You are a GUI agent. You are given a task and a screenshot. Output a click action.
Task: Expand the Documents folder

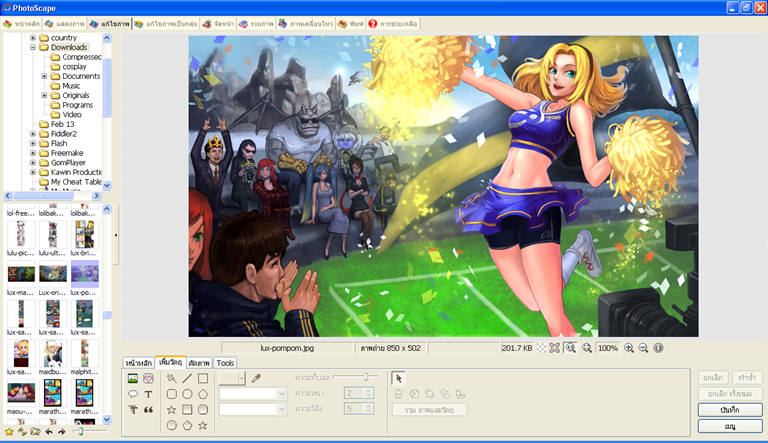[x=44, y=76]
